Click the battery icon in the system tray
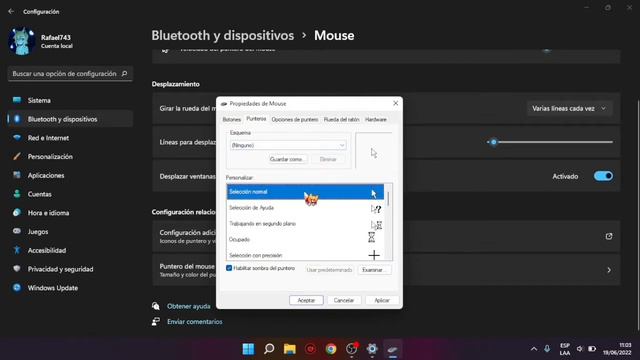The height and width of the screenshot is (360, 640). coord(592,349)
